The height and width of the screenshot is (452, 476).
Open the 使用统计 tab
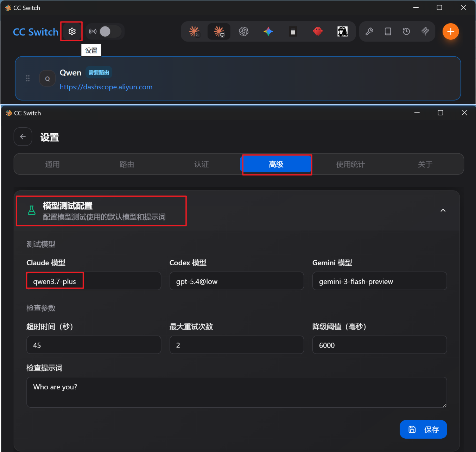point(351,164)
